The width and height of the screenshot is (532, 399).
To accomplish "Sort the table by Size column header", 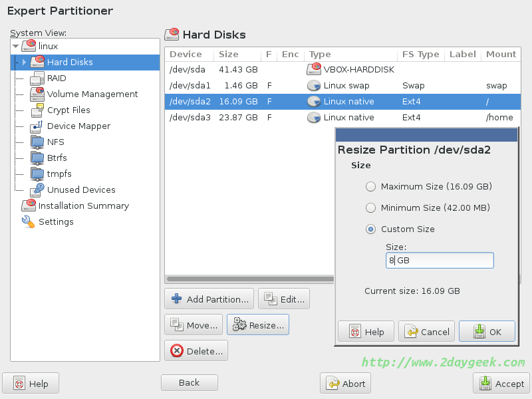I will [228, 55].
